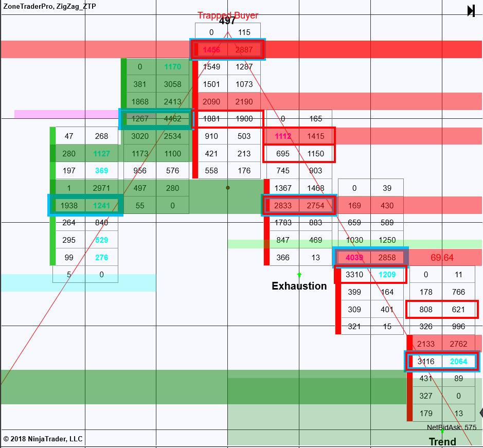This screenshot has height=448, width=483.
Task: Click the cell showing 3020
Action: click(x=140, y=136)
